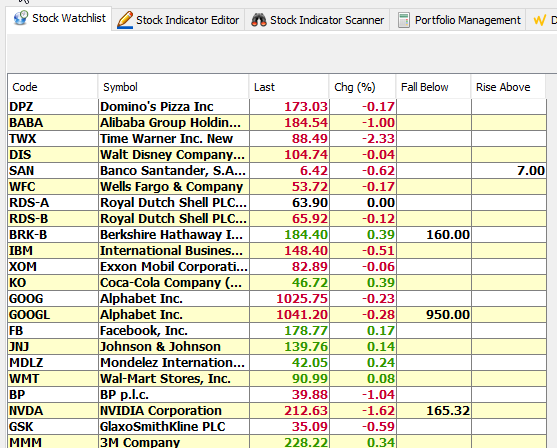Click empty Fall Below cell for DPZ
Viewport: 557px width, 448px height.
(434, 107)
